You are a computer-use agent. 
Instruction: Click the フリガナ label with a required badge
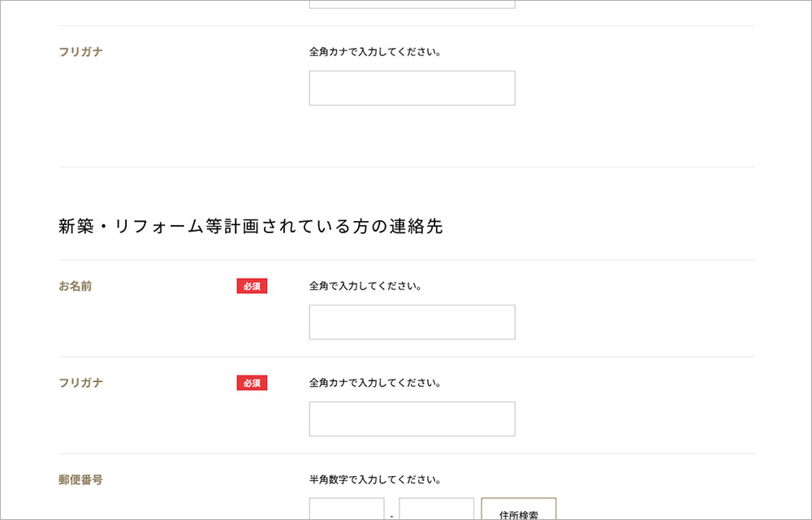80,383
